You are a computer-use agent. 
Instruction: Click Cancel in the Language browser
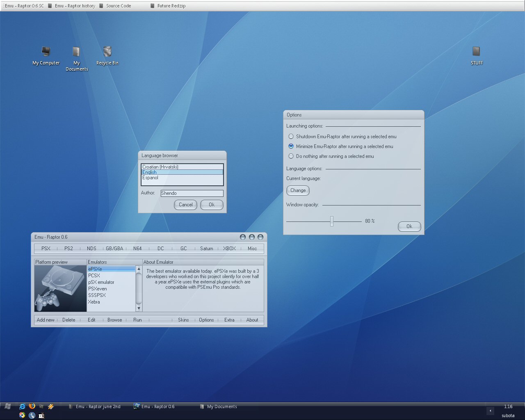coord(185,205)
